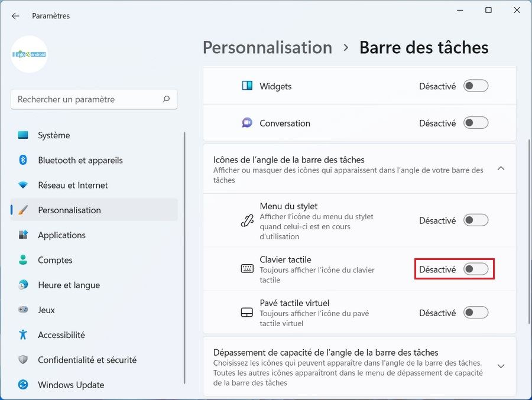The image size is (532, 400).
Task: Expand Dépassement de capacité section chevron
Action: 501,366
